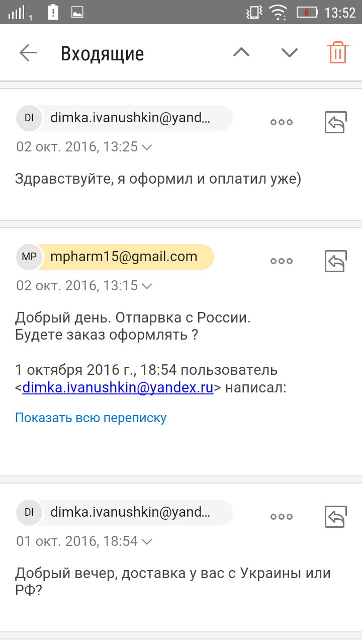362x644 pixels.
Task: Reply to the 01 окт. 18:54 message
Action: [x=335, y=516]
